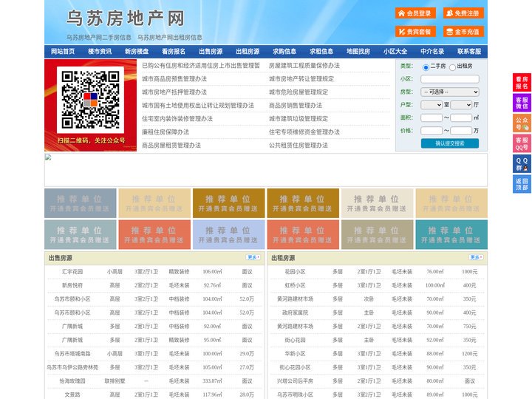
Task: Open the 看房报名 navigation item
Action: tap(174, 52)
